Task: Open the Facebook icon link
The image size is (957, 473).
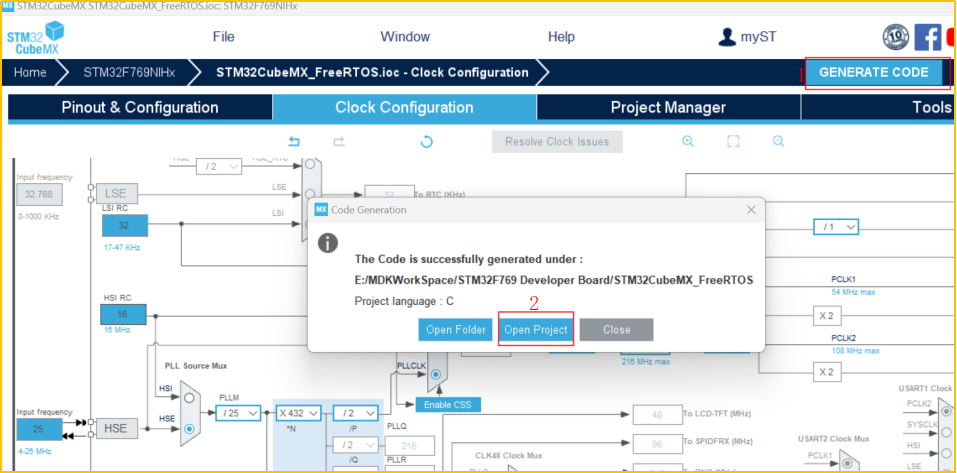Action: point(927,38)
